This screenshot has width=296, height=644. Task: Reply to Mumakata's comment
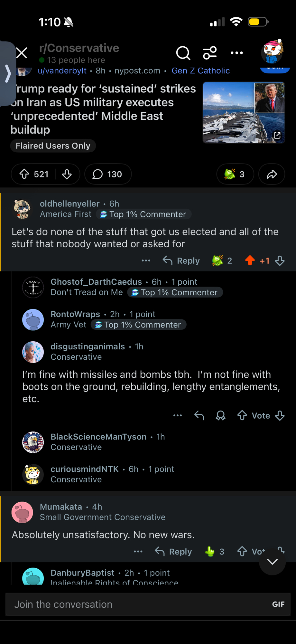tap(173, 552)
